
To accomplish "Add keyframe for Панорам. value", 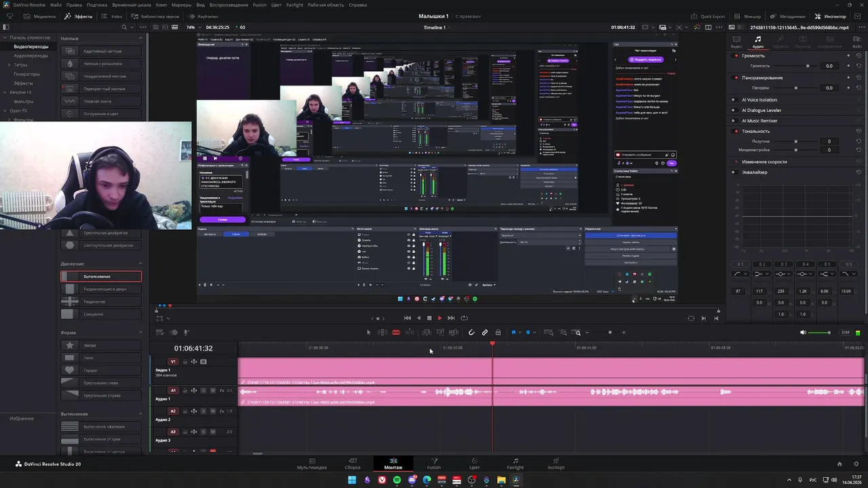I will 848,87.
